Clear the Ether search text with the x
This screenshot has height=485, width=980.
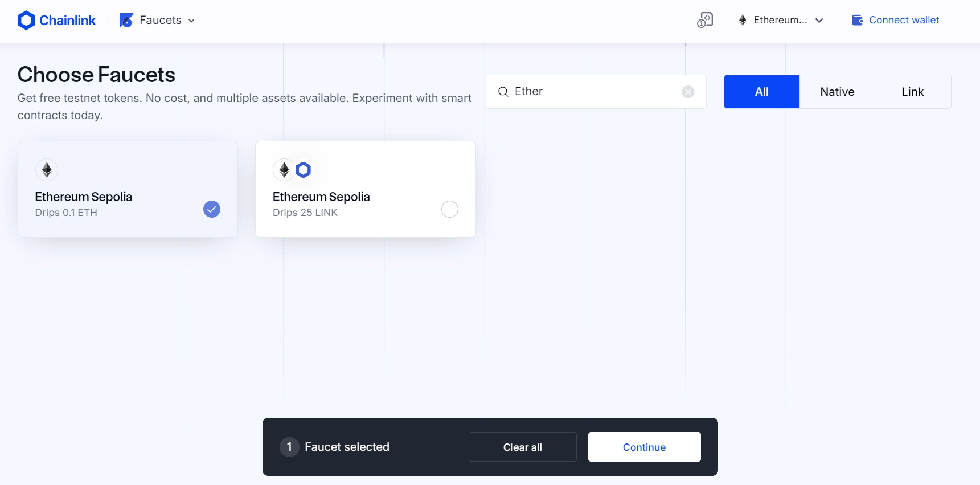pos(687,92)
